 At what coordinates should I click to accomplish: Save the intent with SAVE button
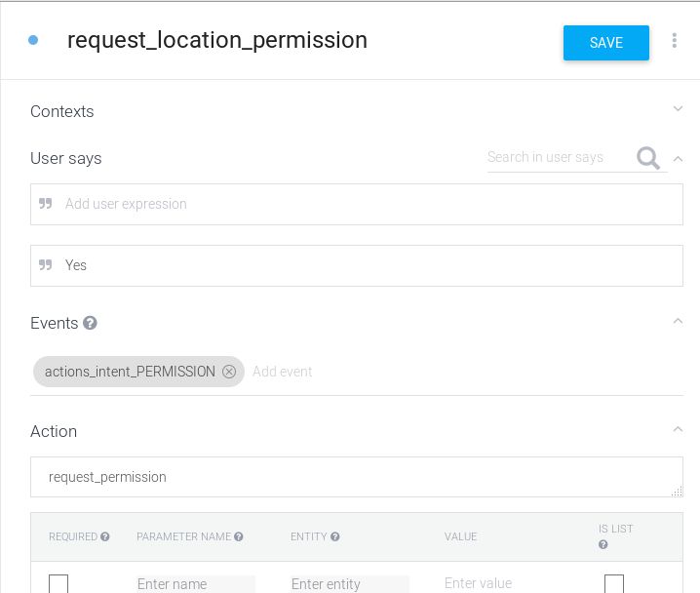tap(605, 43)
